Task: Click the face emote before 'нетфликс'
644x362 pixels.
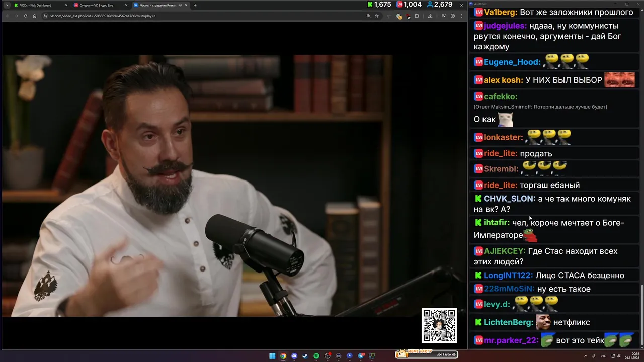Action: [543, 322]
